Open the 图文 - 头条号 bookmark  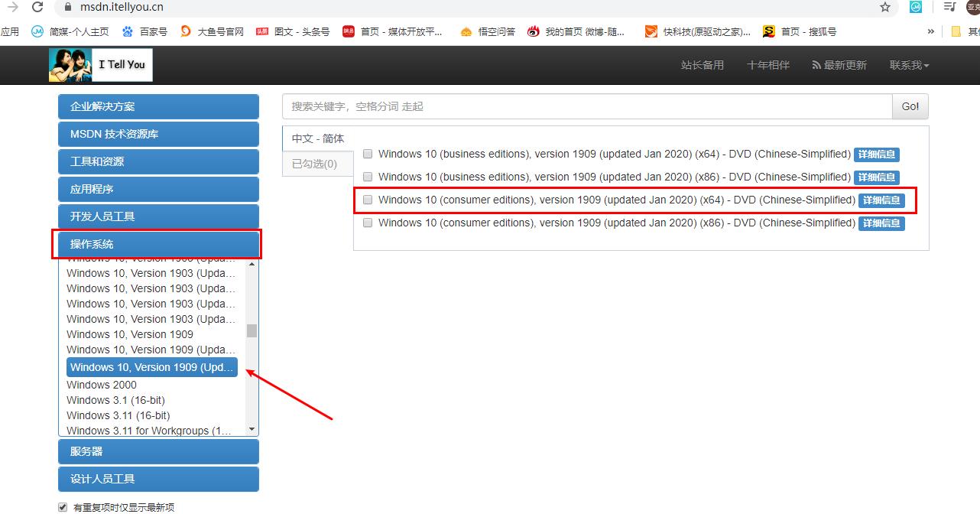coord(301,31)
